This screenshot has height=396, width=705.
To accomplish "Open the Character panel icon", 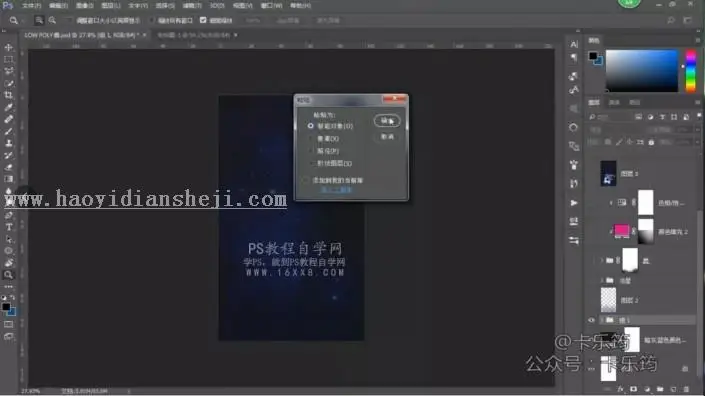I will [574, 44].
